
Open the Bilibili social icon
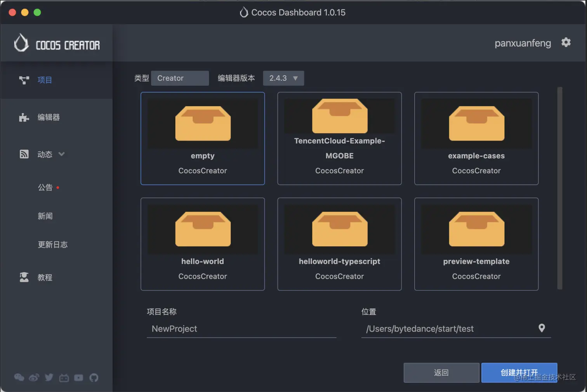point(64,377)
